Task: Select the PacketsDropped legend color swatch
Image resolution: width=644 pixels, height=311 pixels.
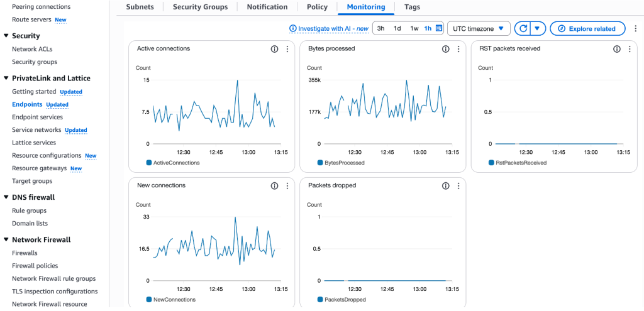Action: click(320, 300)
